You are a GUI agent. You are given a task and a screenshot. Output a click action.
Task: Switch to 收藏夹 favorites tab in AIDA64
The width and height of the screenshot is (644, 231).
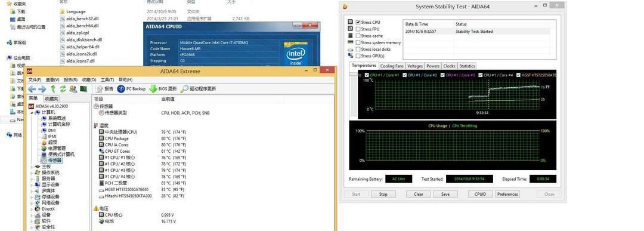(51, 98)
